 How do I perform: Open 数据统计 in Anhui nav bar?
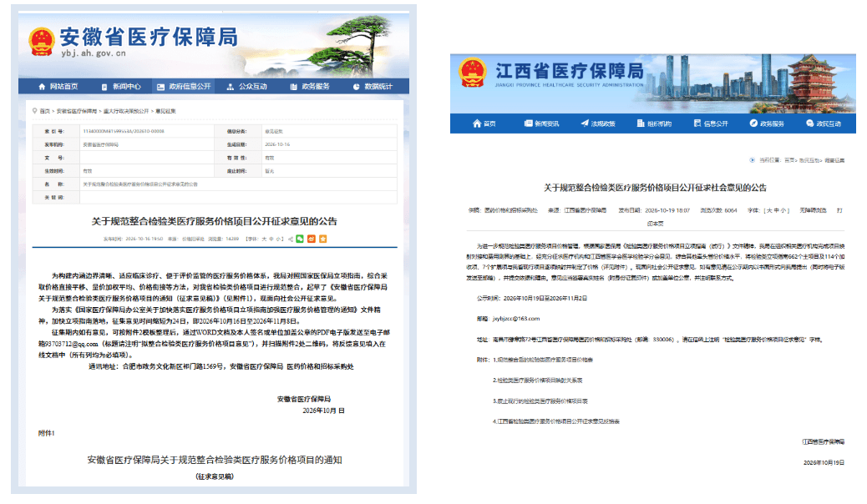[x=378, y=87]
